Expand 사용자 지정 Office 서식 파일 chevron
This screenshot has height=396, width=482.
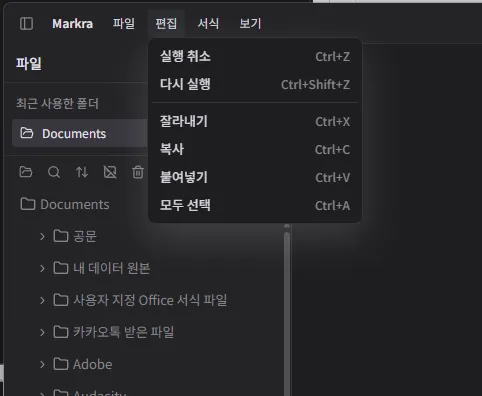pos(42,300)
